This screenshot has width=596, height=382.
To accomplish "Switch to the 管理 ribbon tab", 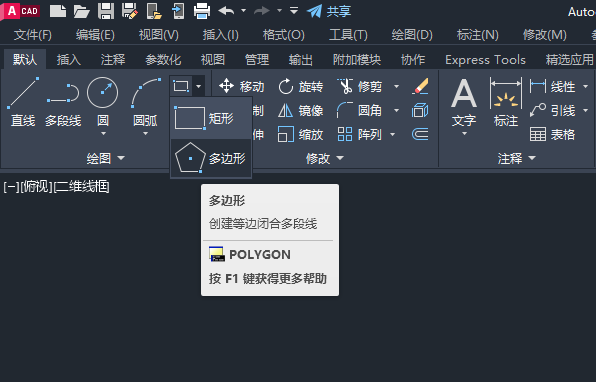I will point(257,59).
